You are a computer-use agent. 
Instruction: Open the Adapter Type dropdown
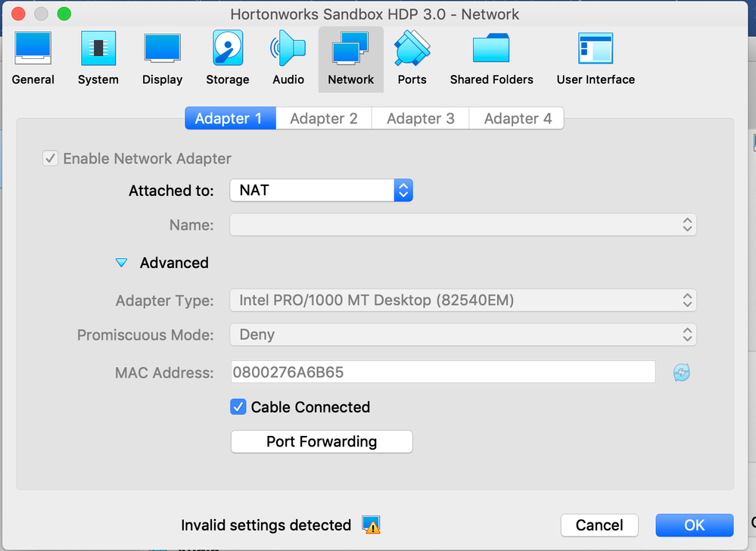[x=462, y=300]
